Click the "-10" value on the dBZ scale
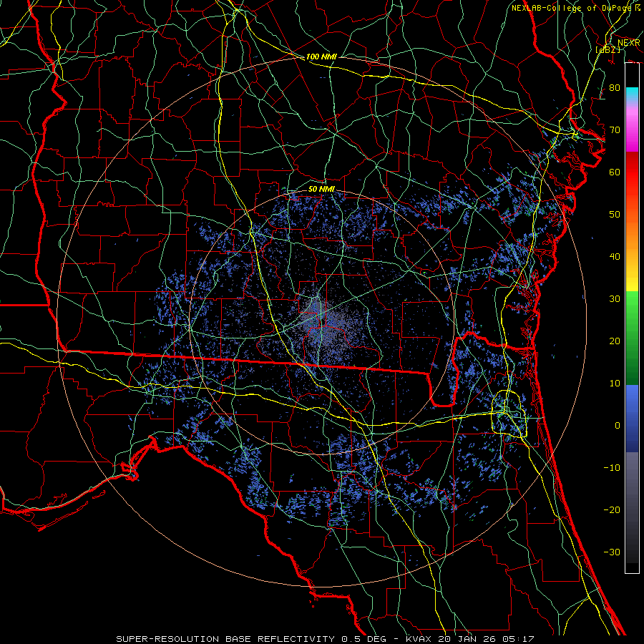Image resolution: width=644 pixels, height=644 pixels. tap(612, 467)
